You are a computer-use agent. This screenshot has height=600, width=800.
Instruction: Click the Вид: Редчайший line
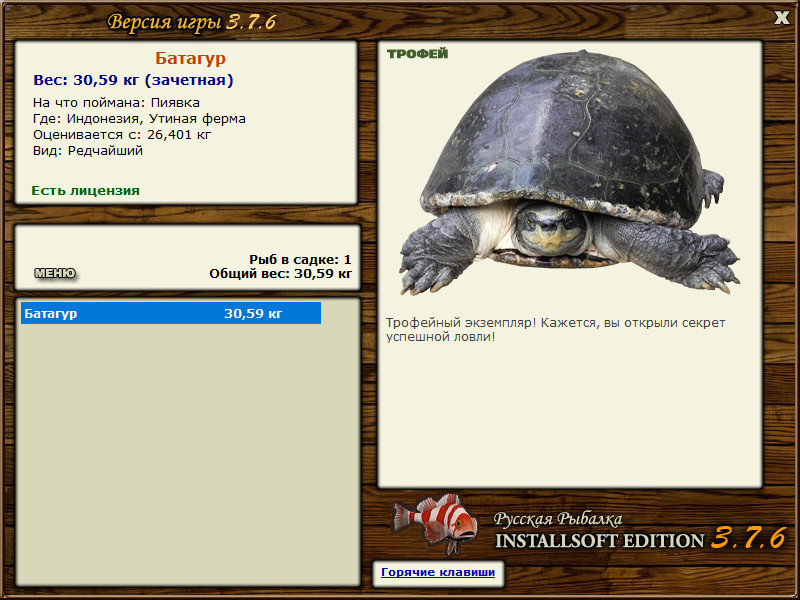[x=88, y=151]
